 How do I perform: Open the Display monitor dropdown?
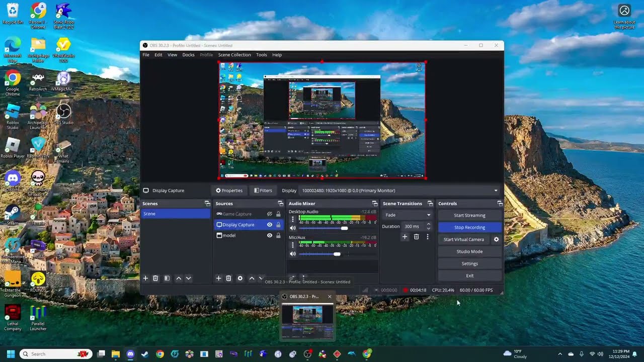[x=400, y=191]
